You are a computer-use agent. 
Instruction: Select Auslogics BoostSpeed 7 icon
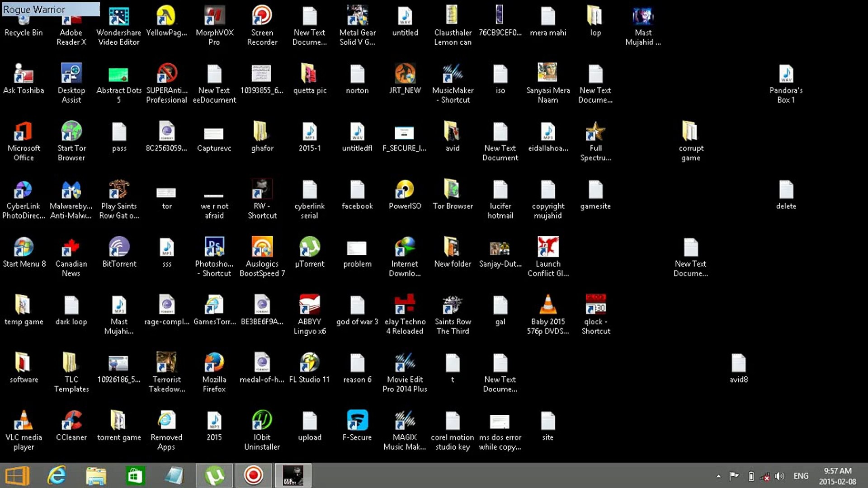262,258
